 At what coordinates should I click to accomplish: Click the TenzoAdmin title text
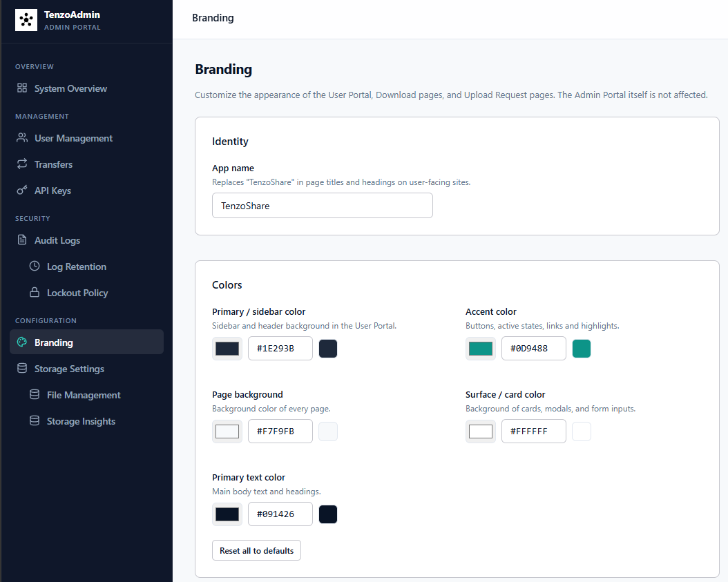click(x=72, y=14)
